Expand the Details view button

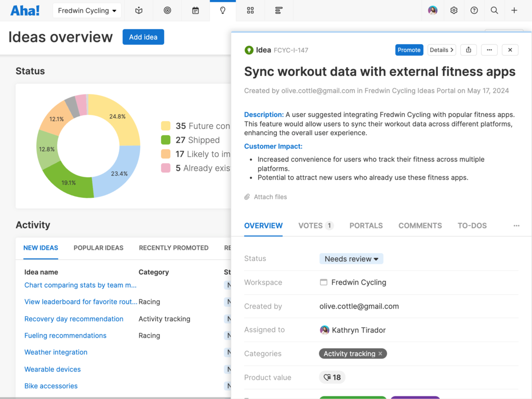[x=442, y=50]
